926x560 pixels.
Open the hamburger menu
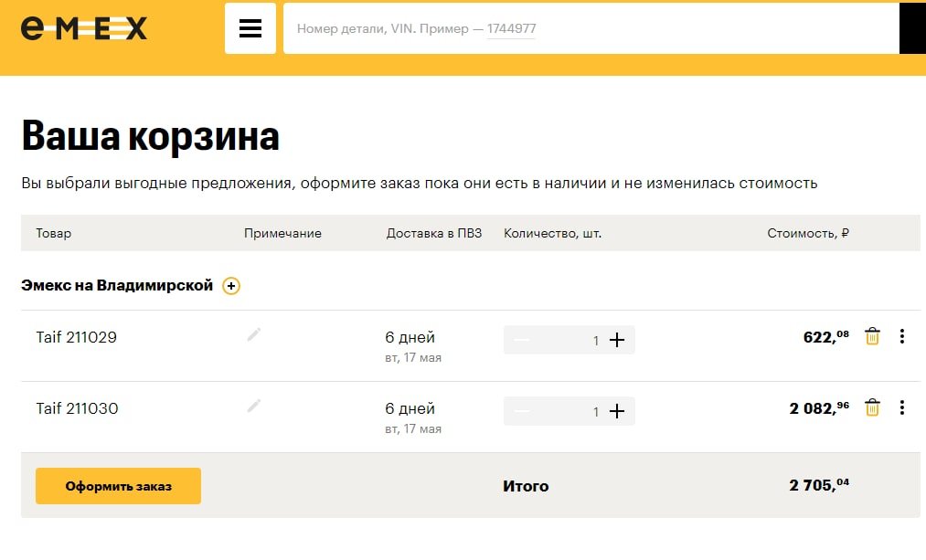pos(250,28)
